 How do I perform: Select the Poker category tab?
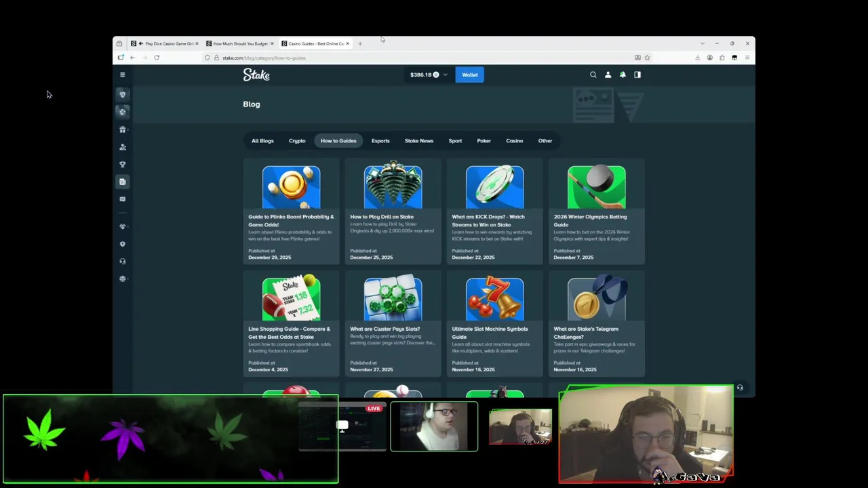point(484,141)
